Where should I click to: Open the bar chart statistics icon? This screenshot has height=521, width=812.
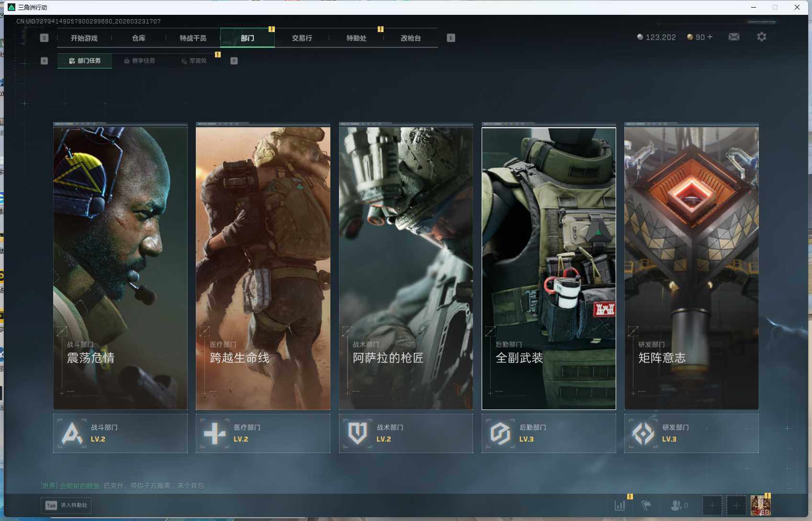click(620, 505)
